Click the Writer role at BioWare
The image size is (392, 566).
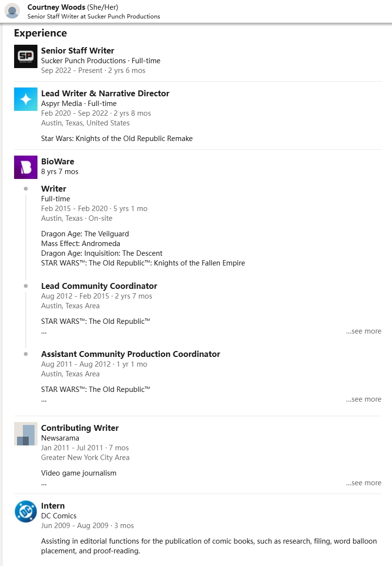click(x=53, y=189)
